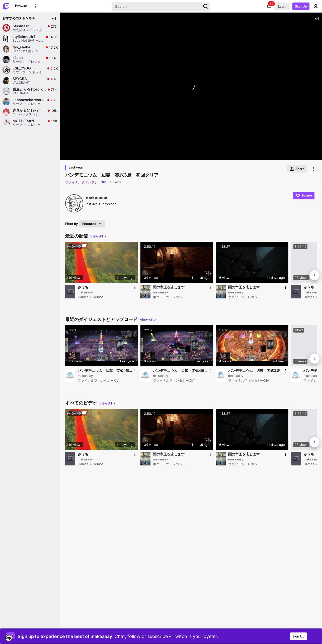Open options for the 2:50:19 video in 最近の配信
Viewport: 322px width, 644px height.
click(x=210, y=287)
